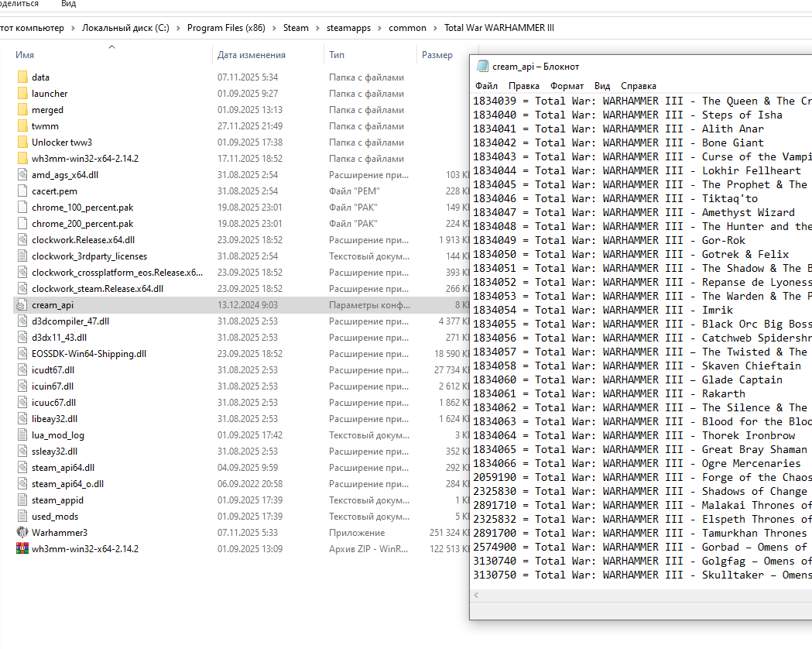Click the EOSSDK-Win64-Shipping.dll file icon
This screenshot has height=649, width=812.
[x=22, y=354]
